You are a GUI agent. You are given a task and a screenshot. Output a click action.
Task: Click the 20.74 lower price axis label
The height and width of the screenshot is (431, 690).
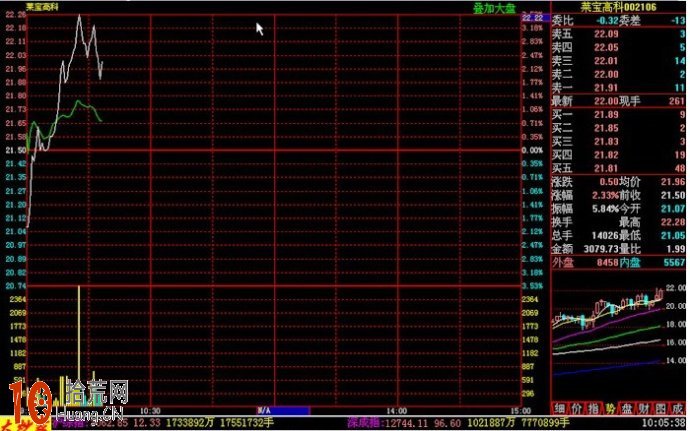[16, 286]
